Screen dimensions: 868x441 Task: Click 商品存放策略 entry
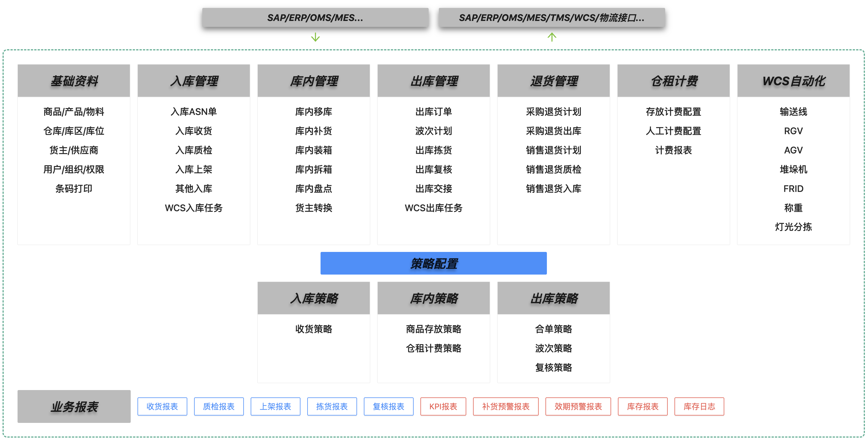(x=434, y=329)
